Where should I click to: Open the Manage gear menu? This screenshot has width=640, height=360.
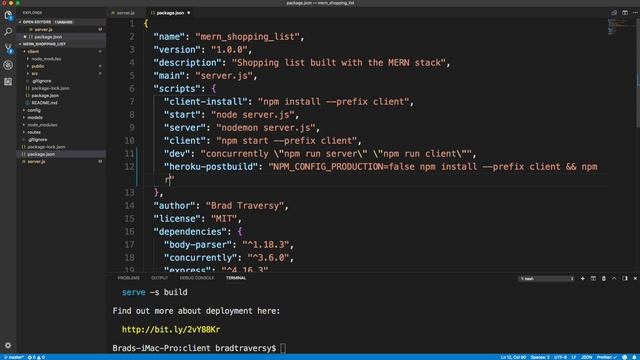pyautogui.click(x=8, y=345)
